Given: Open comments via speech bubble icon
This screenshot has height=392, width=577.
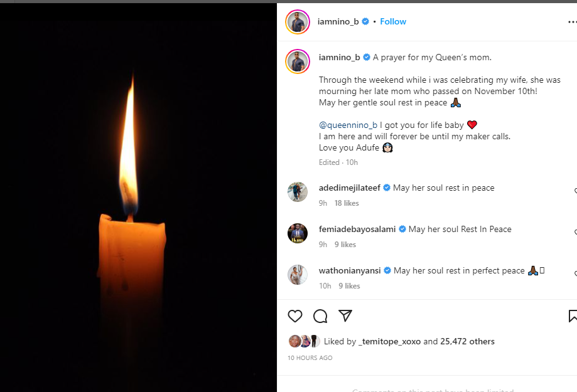Looking at the screenshot, I should coord(320,316).
